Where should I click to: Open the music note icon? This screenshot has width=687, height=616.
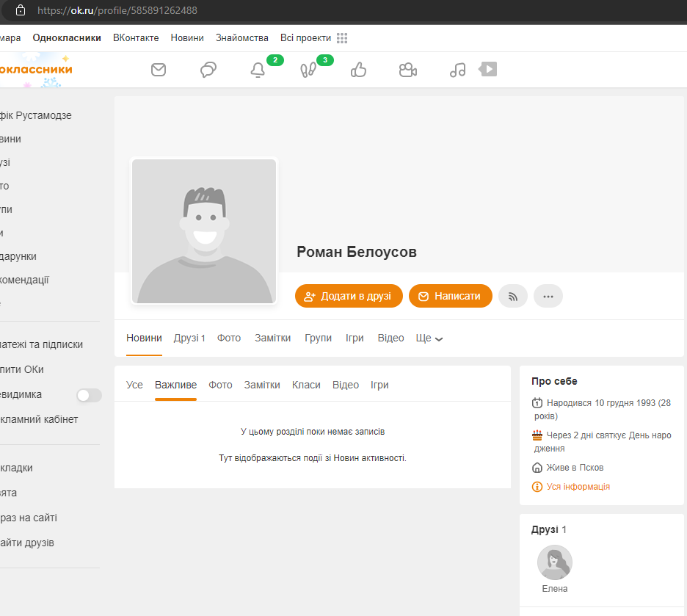tap(457, 70)
